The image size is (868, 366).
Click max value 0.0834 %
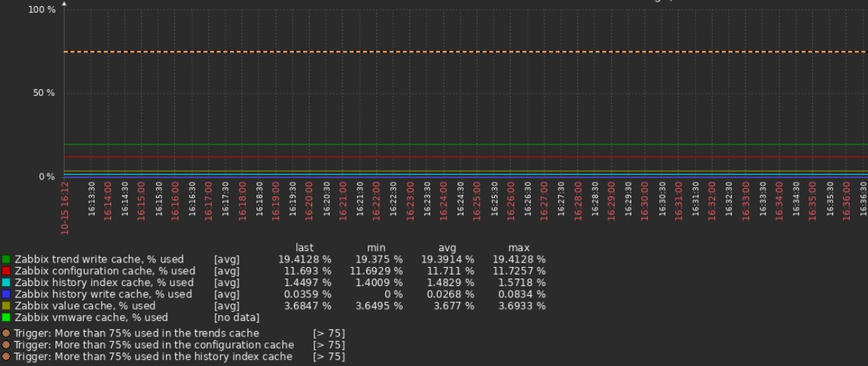(x=522, y=294)
